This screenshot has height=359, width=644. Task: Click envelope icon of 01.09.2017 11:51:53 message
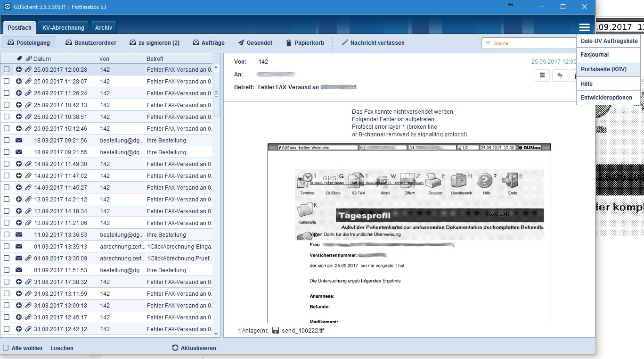19,270
